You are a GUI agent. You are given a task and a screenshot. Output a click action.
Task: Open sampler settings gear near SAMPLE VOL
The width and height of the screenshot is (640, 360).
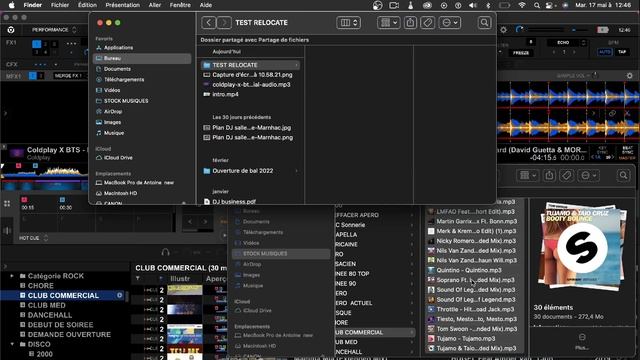point(629,76)
